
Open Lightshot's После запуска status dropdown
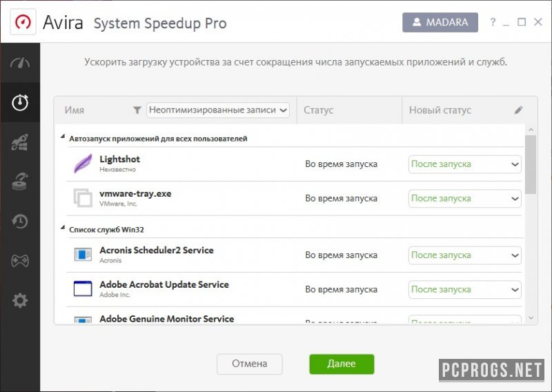point(464,164)
